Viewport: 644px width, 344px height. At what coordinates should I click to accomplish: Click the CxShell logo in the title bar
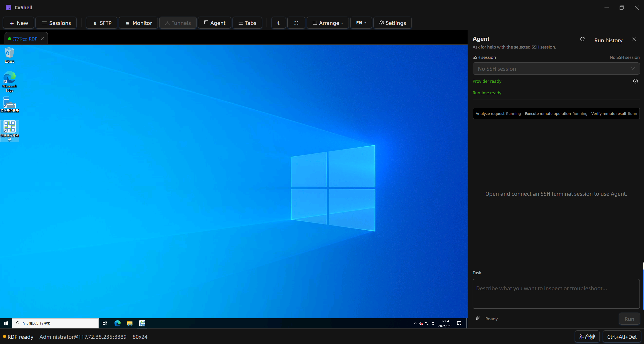(x=9, y=8)
